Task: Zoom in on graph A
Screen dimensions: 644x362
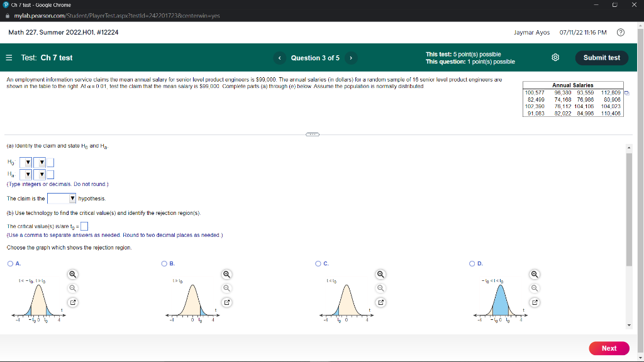Action: [73, 274]
